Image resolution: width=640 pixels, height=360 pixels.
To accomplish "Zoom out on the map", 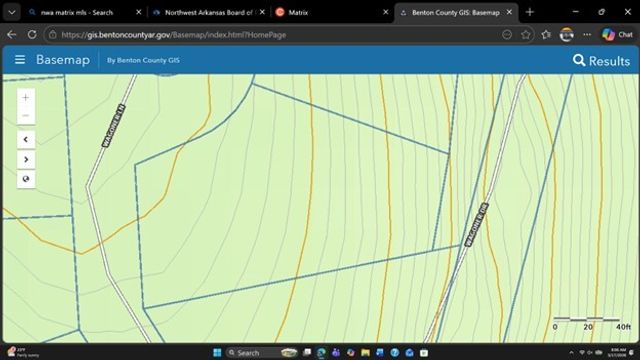I will (26, 116).
